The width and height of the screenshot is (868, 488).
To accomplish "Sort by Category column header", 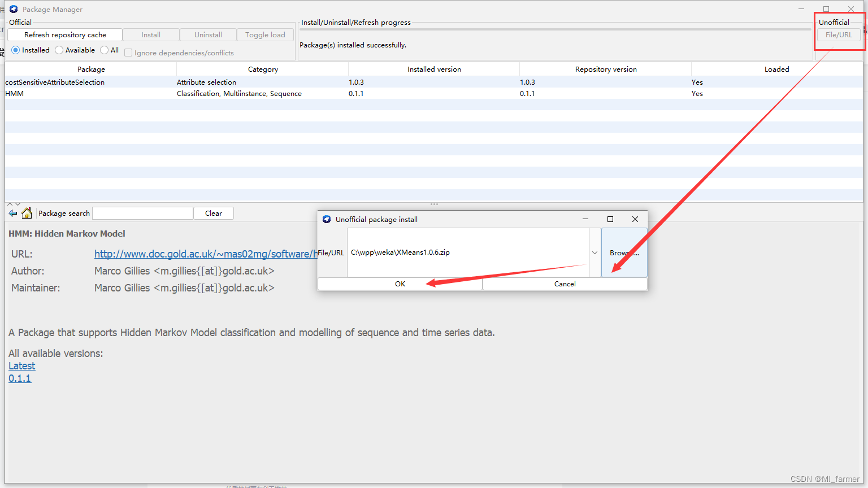I will 263,69.
